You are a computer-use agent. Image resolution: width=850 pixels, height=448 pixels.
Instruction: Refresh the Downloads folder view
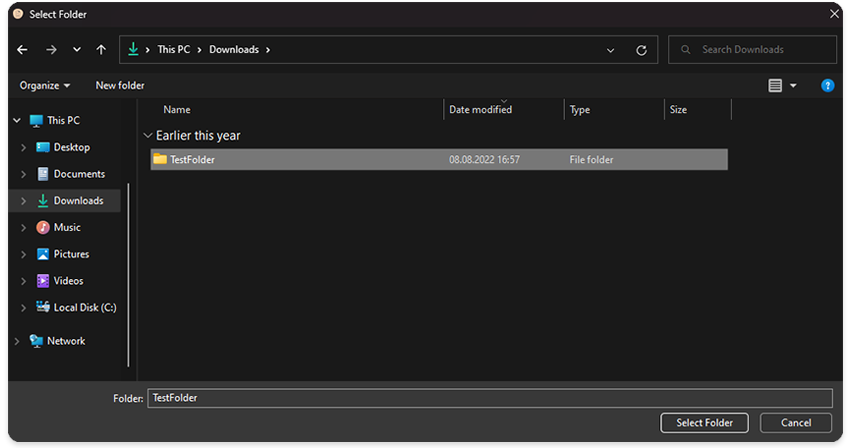click(x=641, y=50)
